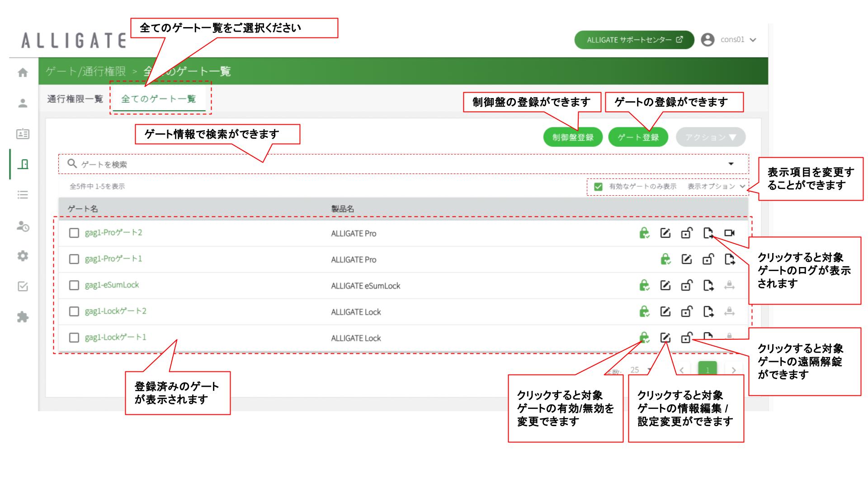Open gag1-Lockゲート2 gate link

tap(116, 311)
